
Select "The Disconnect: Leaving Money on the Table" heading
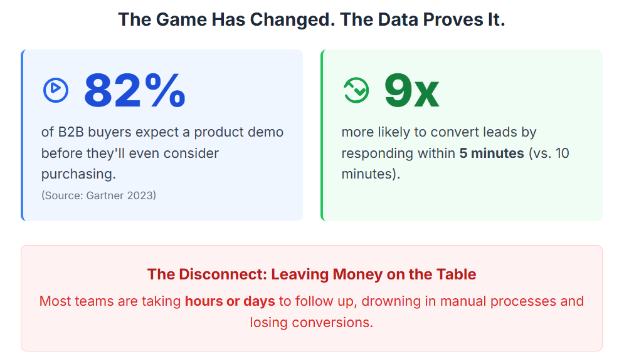pos(312,274)
